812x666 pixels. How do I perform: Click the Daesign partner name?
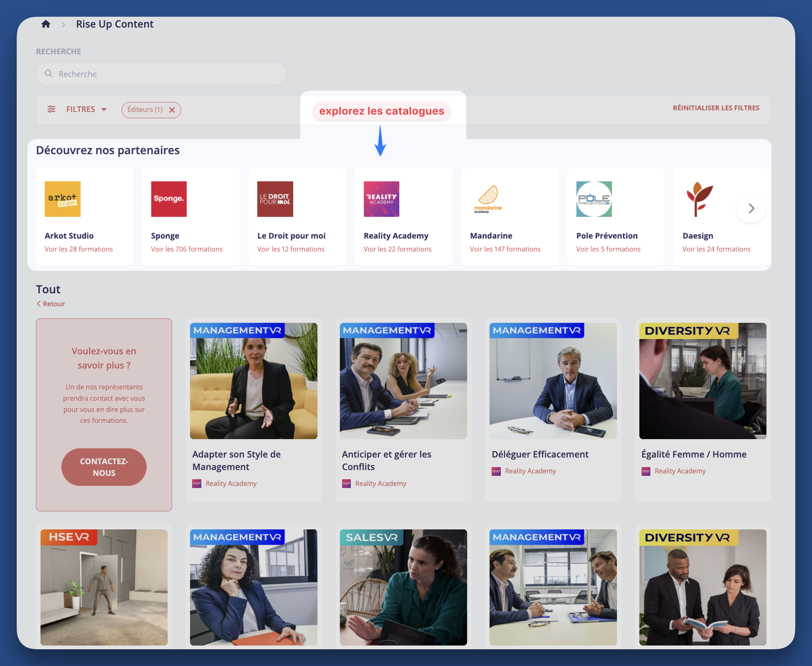(x=698, y=236)
